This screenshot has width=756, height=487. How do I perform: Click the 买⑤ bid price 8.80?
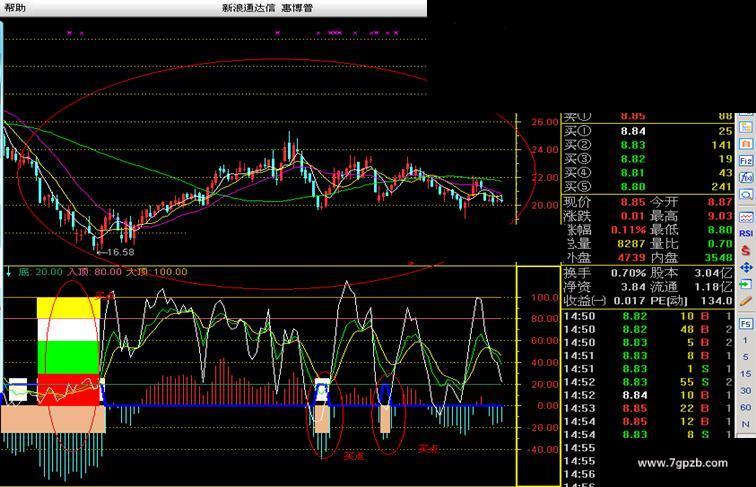point(633,187)
